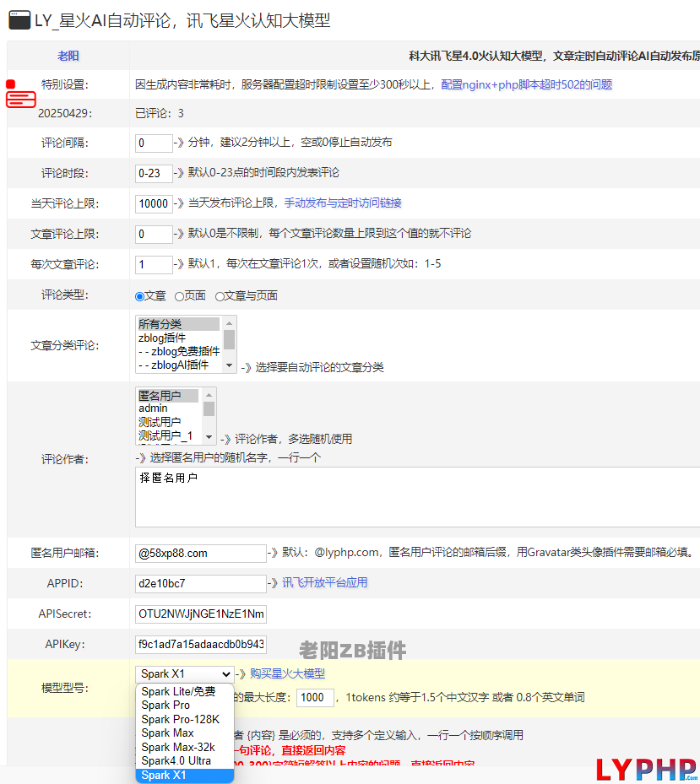Open the 购买星火大模型 link

(x=287, y=673)
